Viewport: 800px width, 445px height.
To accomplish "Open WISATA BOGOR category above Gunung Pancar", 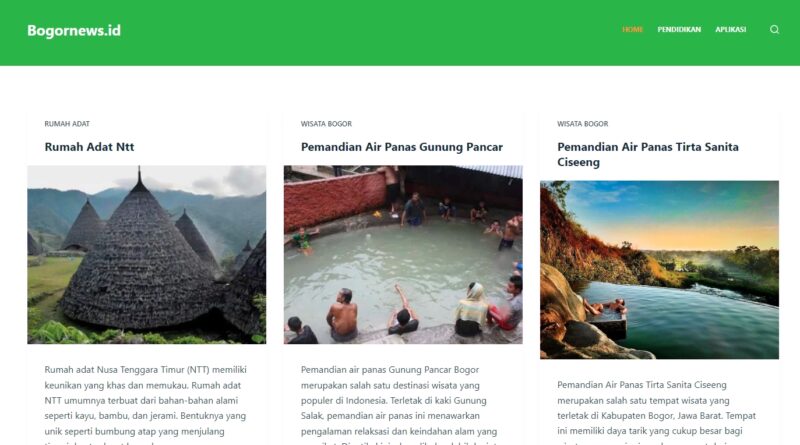I will [x=326, y=123].
